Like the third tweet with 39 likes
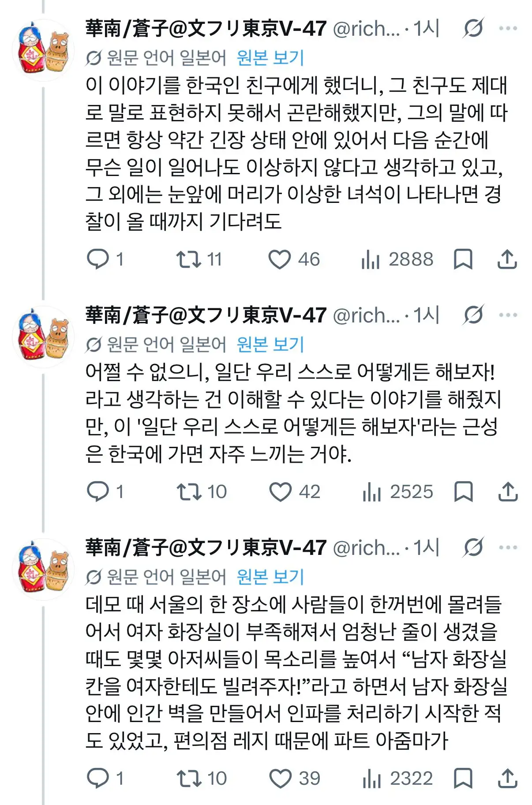This screenshot has width=532, height=805. [294, 778]
